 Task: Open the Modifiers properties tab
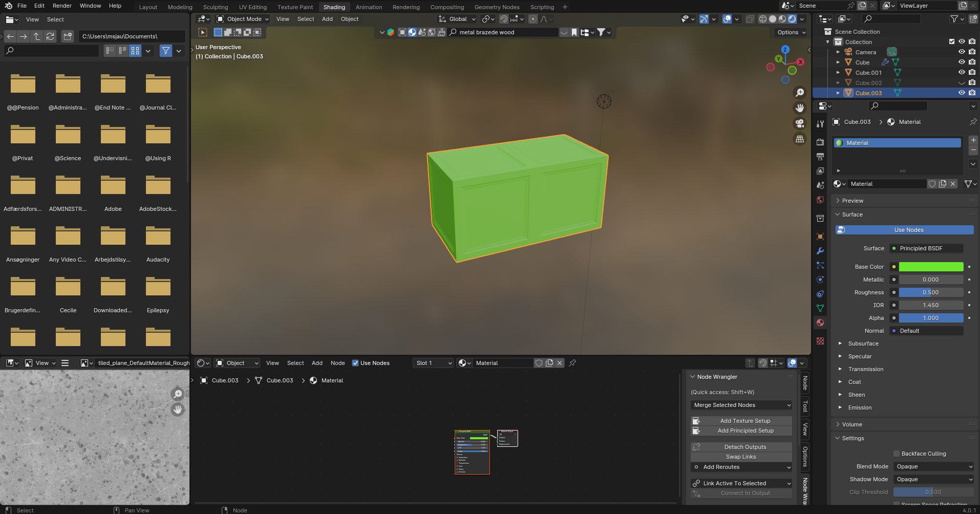pos(820,251)
